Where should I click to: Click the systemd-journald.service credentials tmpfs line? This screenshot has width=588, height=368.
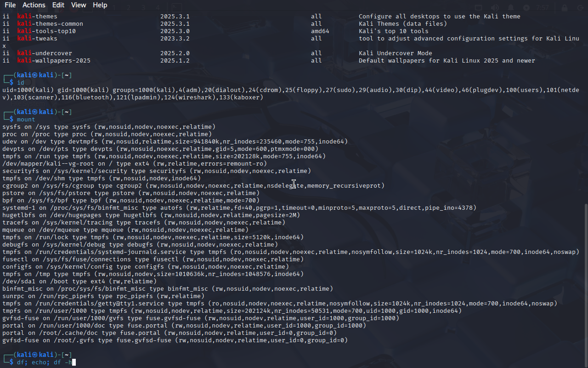(x=291, y=252)
